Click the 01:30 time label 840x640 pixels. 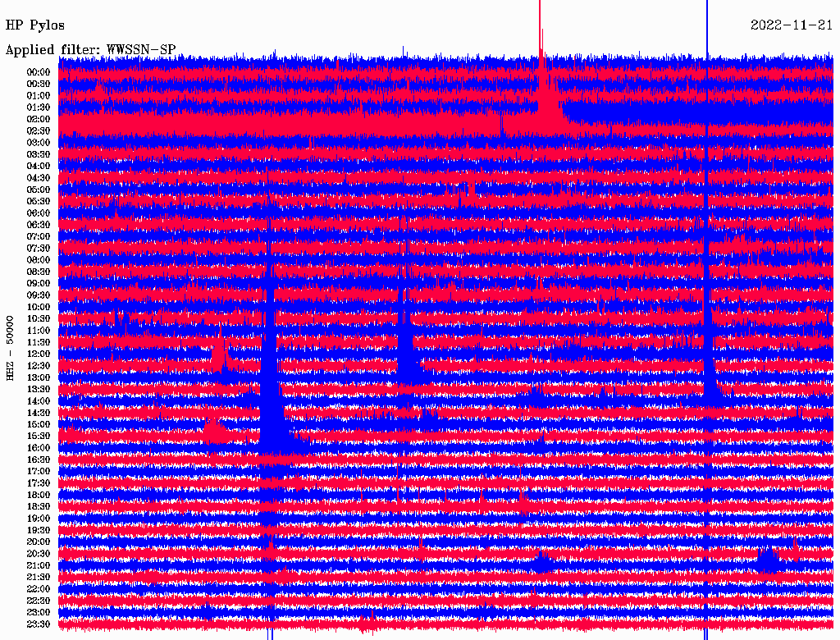click(x=39, y=107)
